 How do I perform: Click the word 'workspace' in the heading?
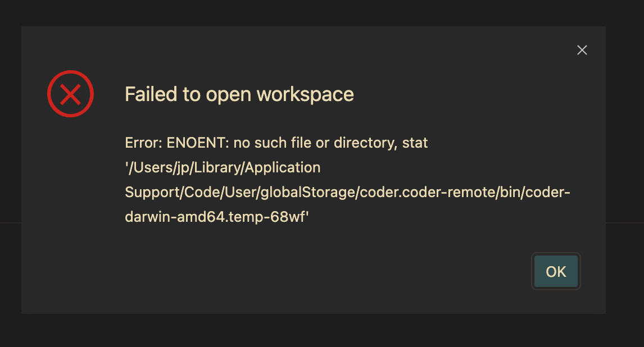305,95
